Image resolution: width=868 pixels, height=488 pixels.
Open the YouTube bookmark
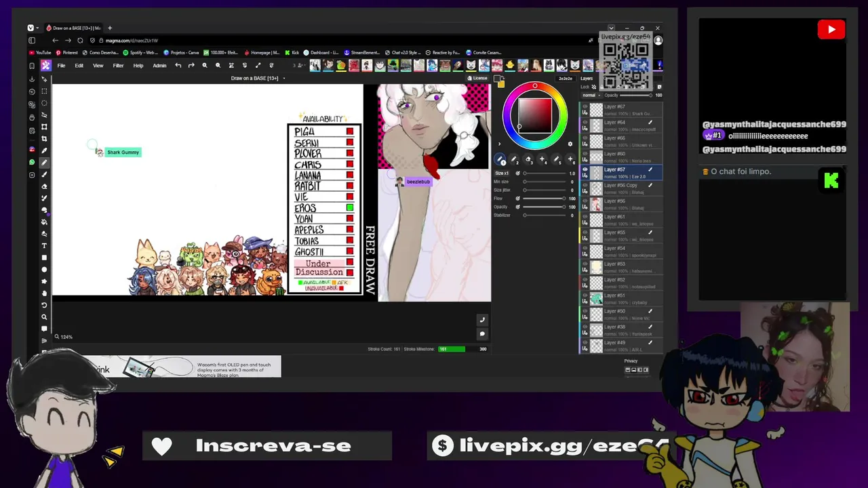coord(40,52)
